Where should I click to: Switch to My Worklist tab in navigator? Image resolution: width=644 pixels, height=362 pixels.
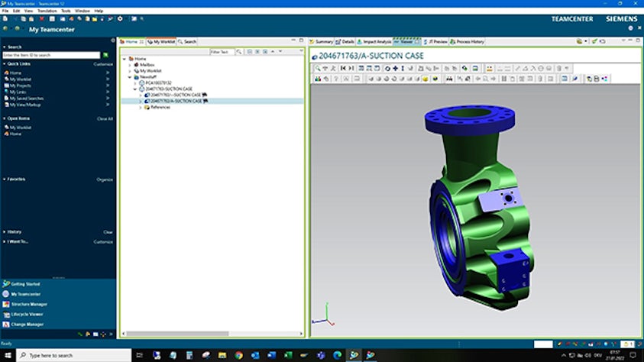161,41
